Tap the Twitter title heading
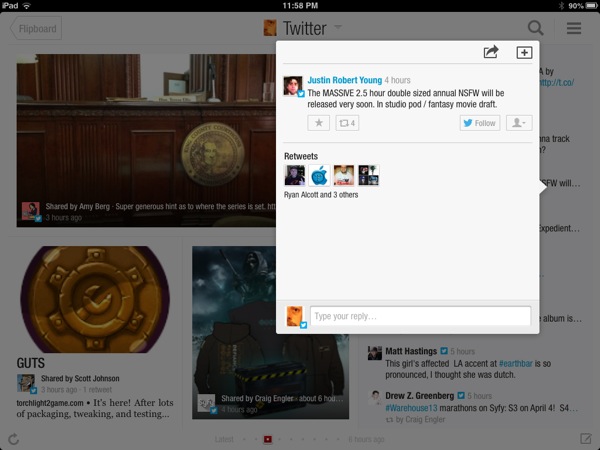 point(305,28)
